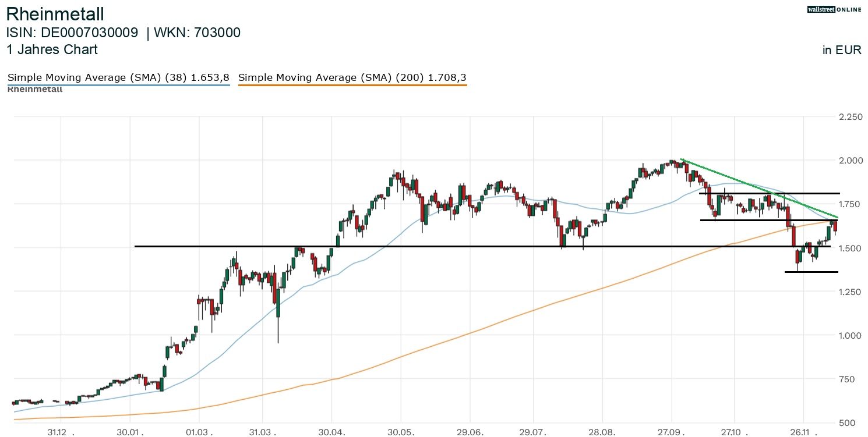Click the 'in EUR' currency label
Viewport: 868px width, 437px height.
coord(841,50)
